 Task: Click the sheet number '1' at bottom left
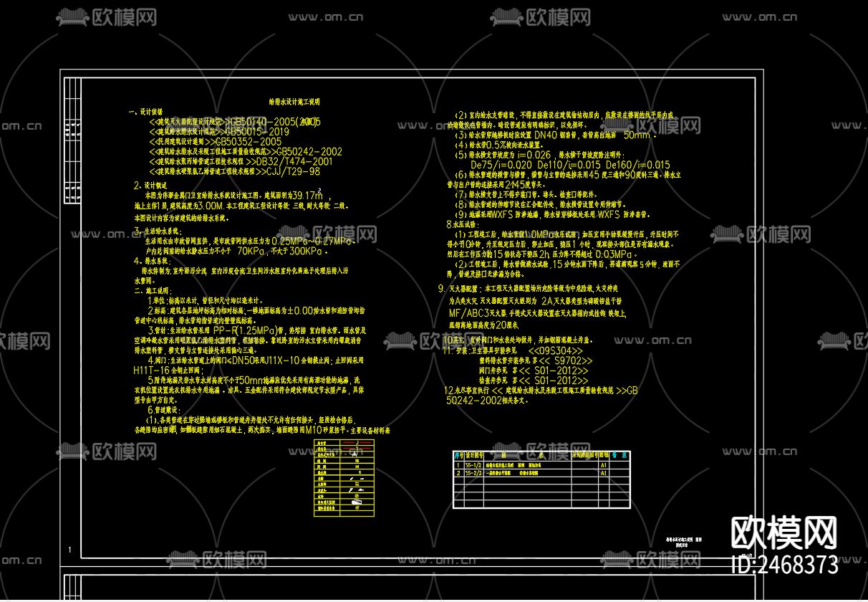tap(70, 550)
